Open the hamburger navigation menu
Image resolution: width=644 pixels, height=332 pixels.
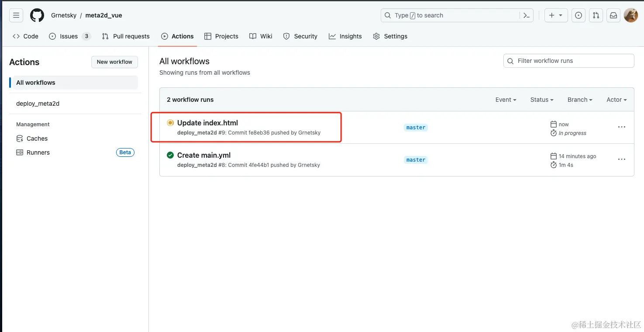coord(16,15)
